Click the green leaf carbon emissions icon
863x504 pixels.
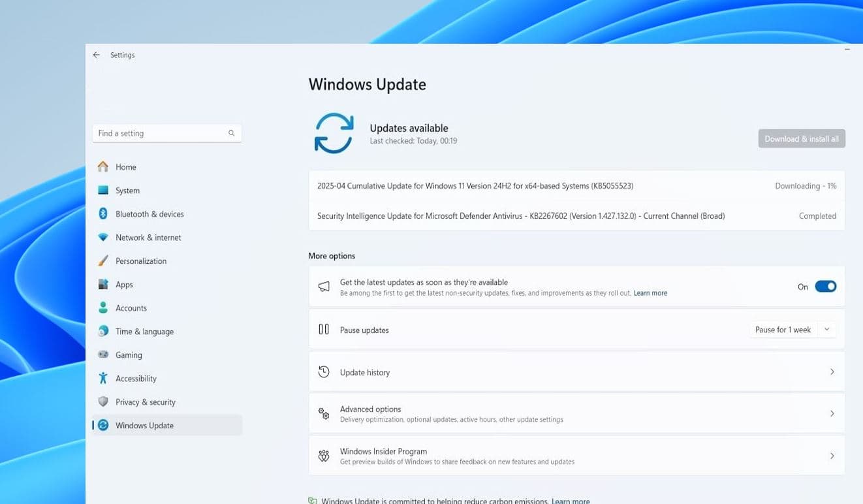click(313, 501)
